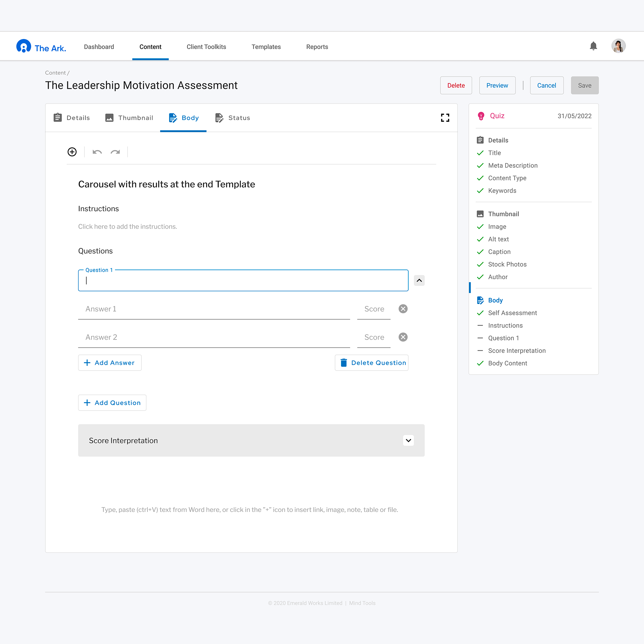This screenshot has width=644, height=644.
Task: Click the redo arrow icon
Action: click(115, 152)
